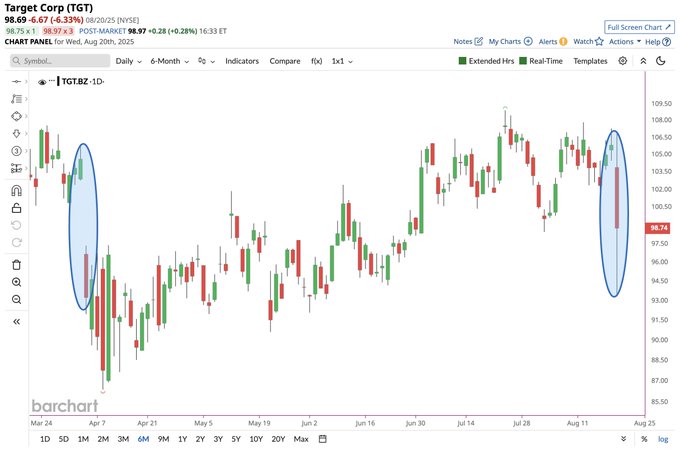Select the 1D time range
This screenshot has width=680, height=452.
45,439
